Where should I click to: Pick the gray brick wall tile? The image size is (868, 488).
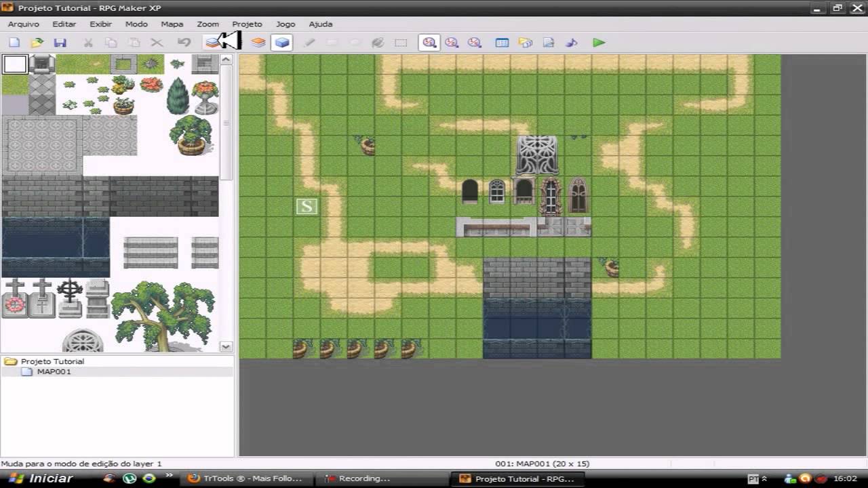pyautogui.click(x=110, y=196)
